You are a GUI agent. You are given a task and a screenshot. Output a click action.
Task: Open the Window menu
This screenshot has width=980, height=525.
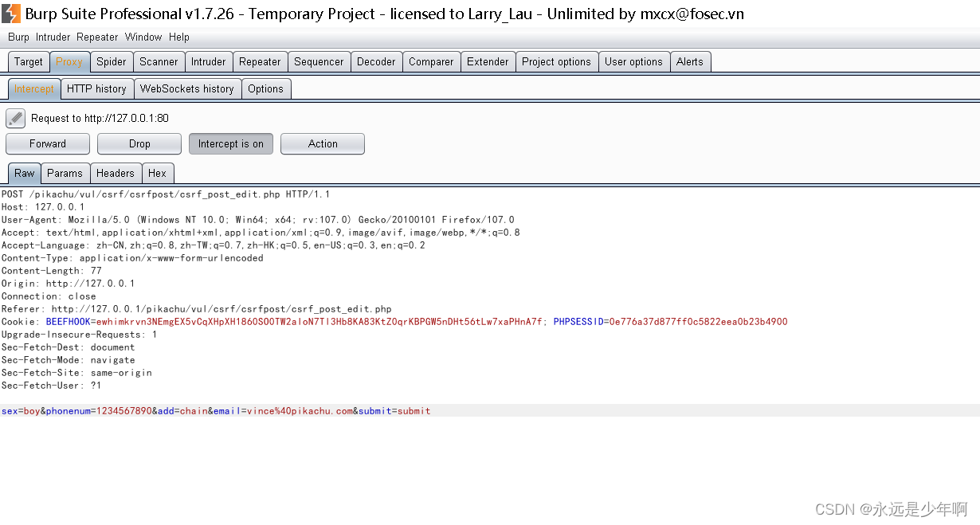pyautogui.click(x=143, y=37)
